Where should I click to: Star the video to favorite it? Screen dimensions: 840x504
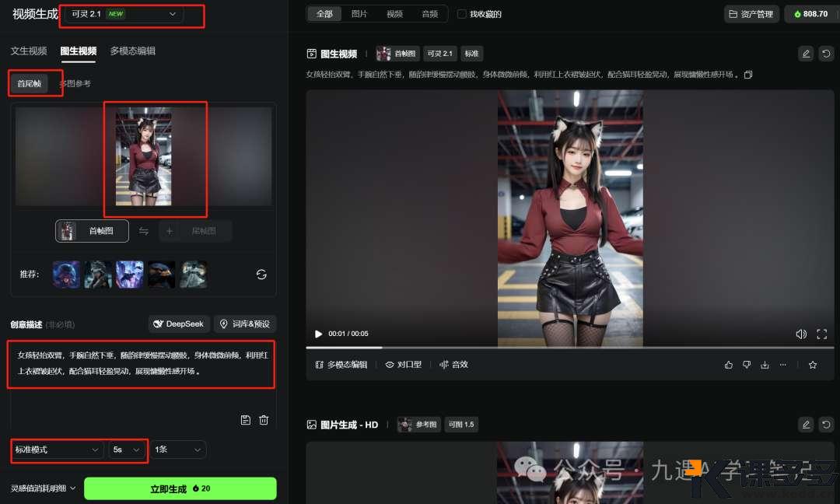click(813, 365)
